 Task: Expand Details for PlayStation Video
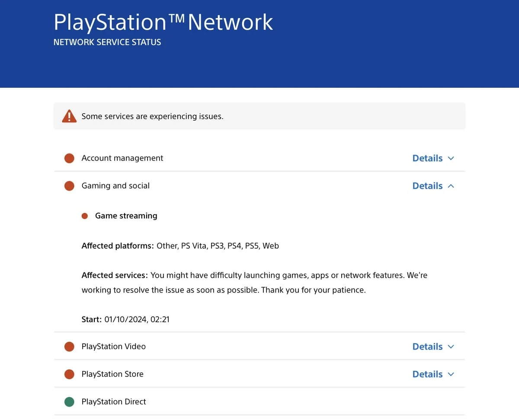click(433, 346)
